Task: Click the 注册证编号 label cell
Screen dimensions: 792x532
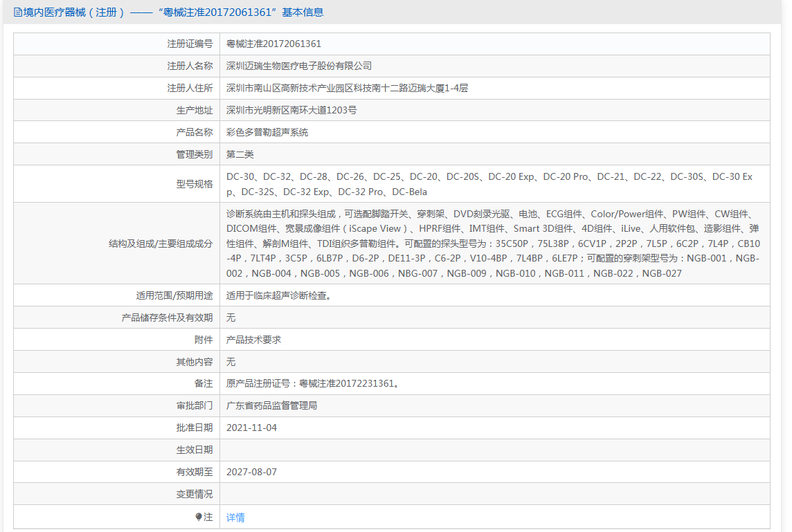Action: pos(190,44)
